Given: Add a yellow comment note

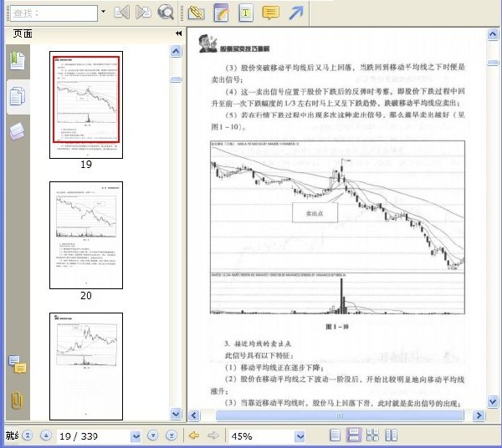Looking at the screenshot, I should pyautogui.click(x=270, y=13).
